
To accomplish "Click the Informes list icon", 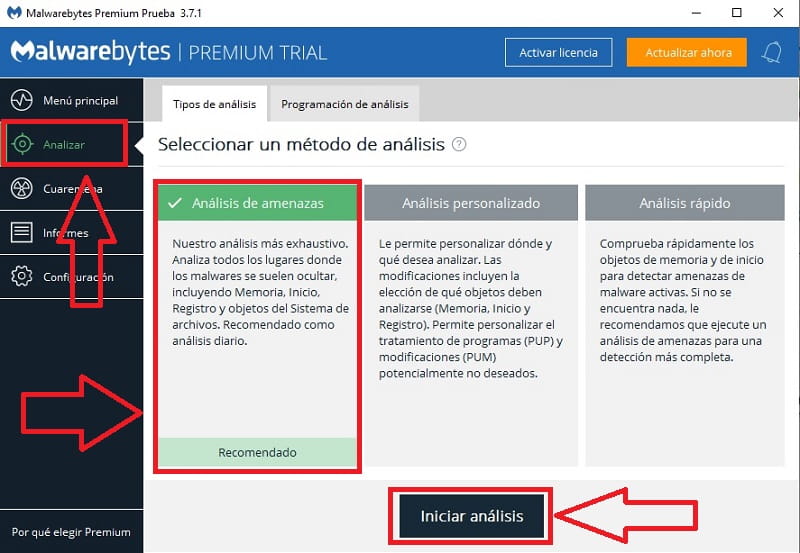I will [22, 233].
